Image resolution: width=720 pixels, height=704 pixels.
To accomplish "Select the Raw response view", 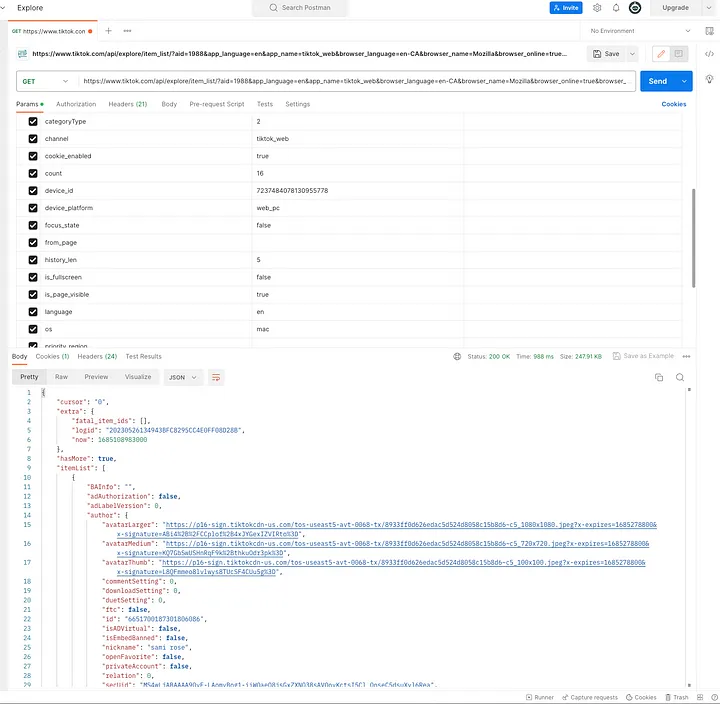I will click(61, 377).
